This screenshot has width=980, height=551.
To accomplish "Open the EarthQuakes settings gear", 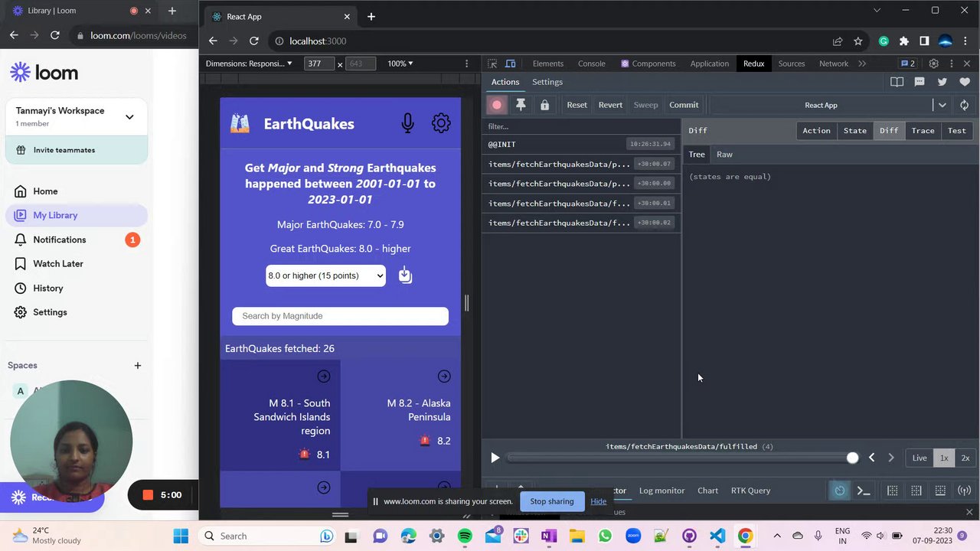I will (441, 123).
